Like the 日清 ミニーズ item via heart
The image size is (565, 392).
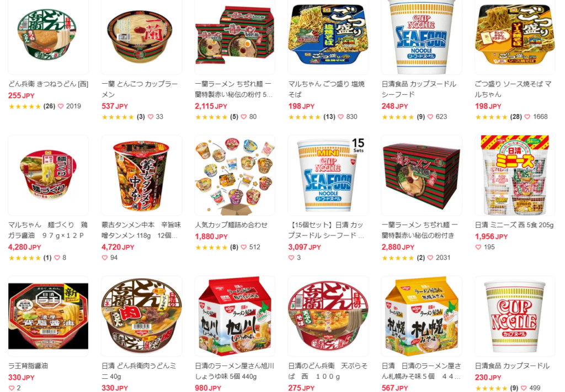478,248
